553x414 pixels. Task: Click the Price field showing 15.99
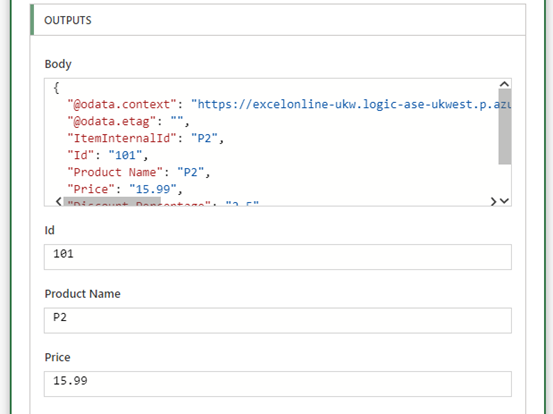click(x=278, y=384)
